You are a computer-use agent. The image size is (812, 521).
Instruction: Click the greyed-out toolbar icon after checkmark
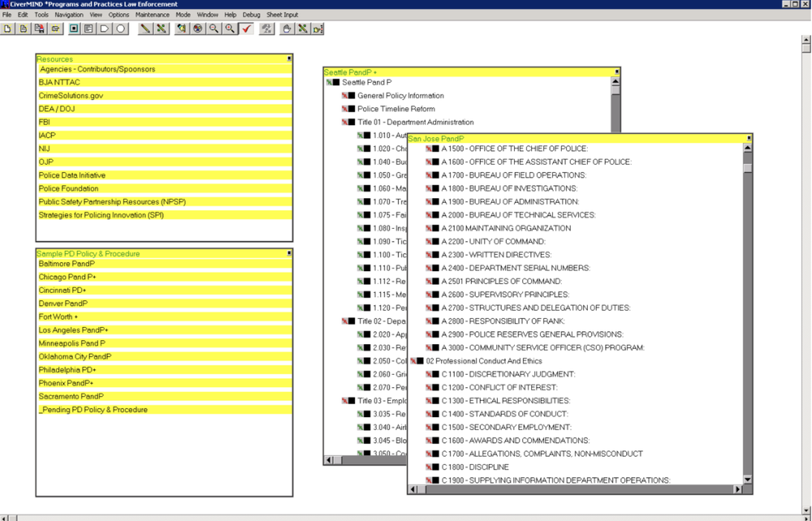click(266, 29)
